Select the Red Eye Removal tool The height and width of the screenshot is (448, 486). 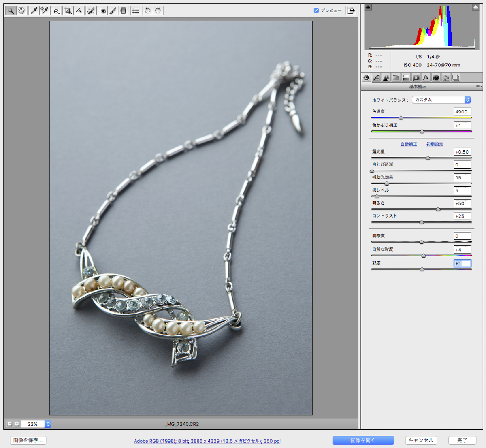(x=102, y=11)
